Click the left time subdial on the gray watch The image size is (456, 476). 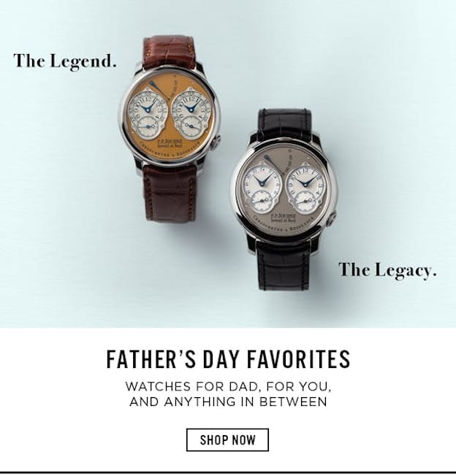coord(262,182)
